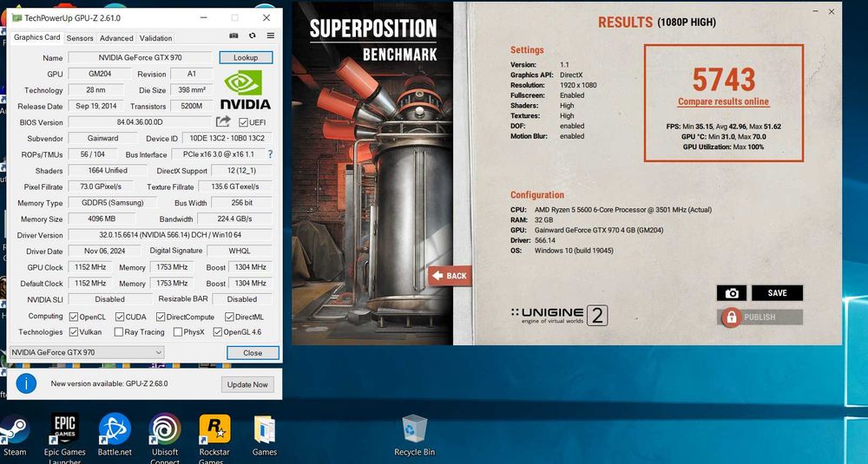Viewport: 868px width, 464px height.
Task: Switch to the Graphics Card tab
Action: tap(36, 37)
